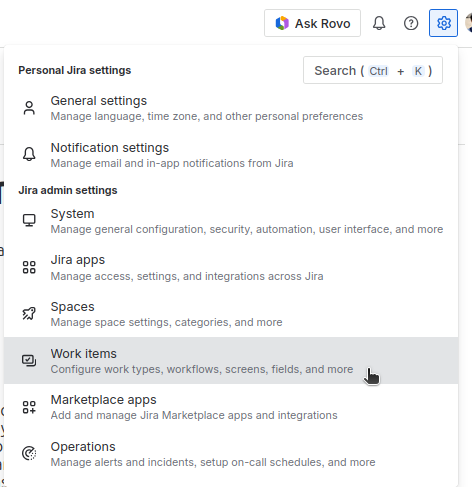
Task: Click the radar icon beside Operations
Action: pos(29,453)
